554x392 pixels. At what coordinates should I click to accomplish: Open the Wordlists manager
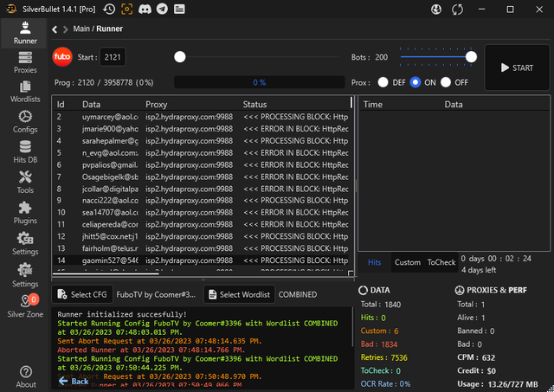26,93
